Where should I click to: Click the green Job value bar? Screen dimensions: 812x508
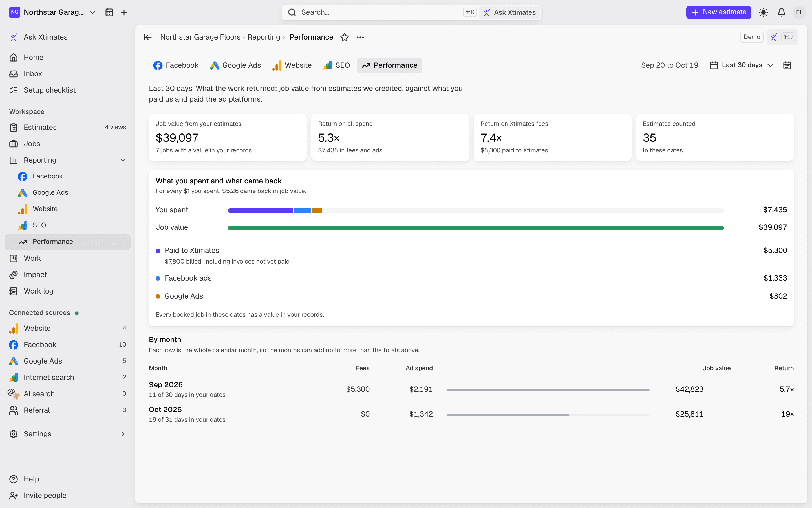coord(476,228)
